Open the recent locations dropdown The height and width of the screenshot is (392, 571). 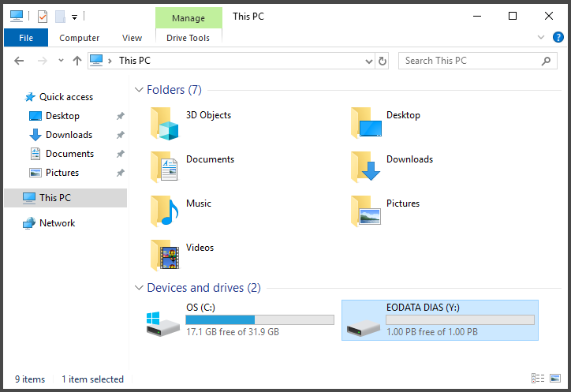coord(61,61)
